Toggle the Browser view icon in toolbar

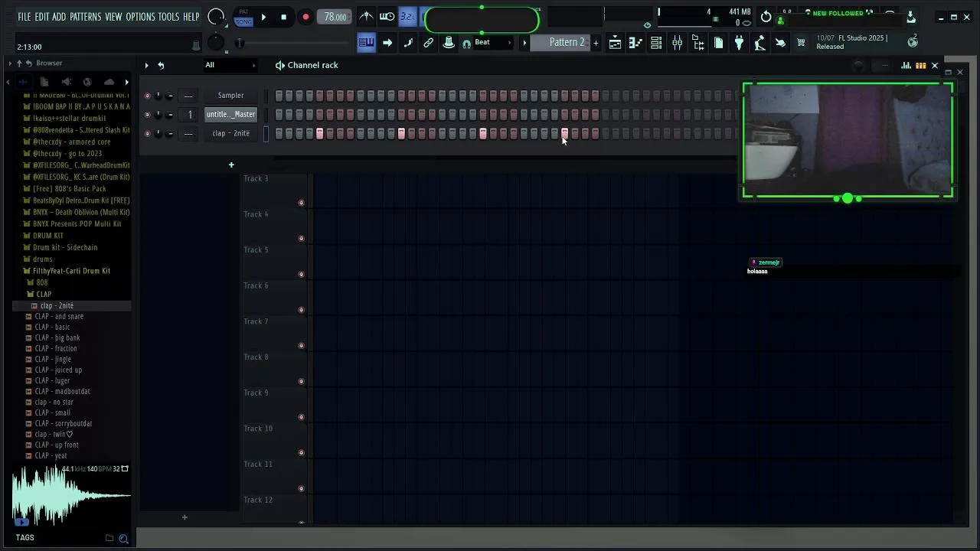tap(697, 43)
